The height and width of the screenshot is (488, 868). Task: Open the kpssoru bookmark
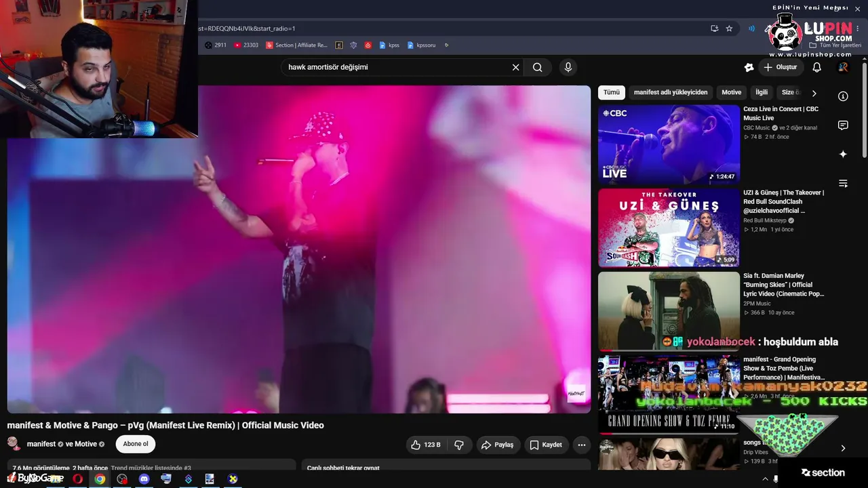421,45
